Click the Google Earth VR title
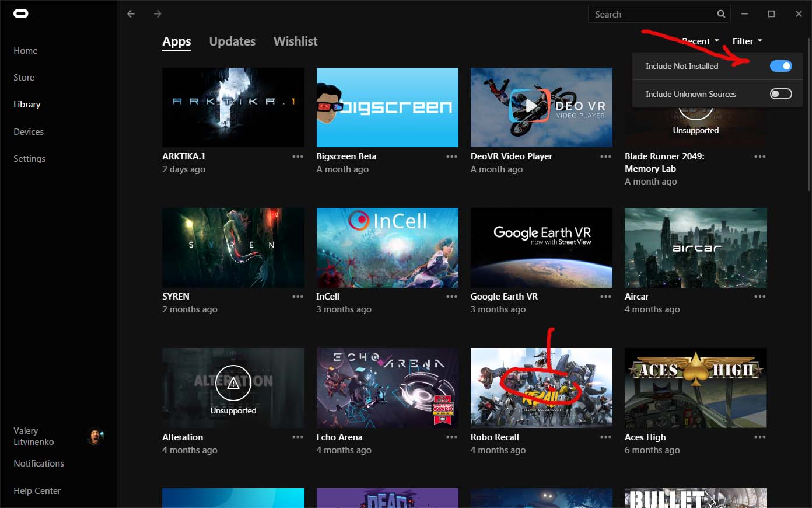Screen dimensions: 812x508 pyautogui.click(x=504, y=297)
